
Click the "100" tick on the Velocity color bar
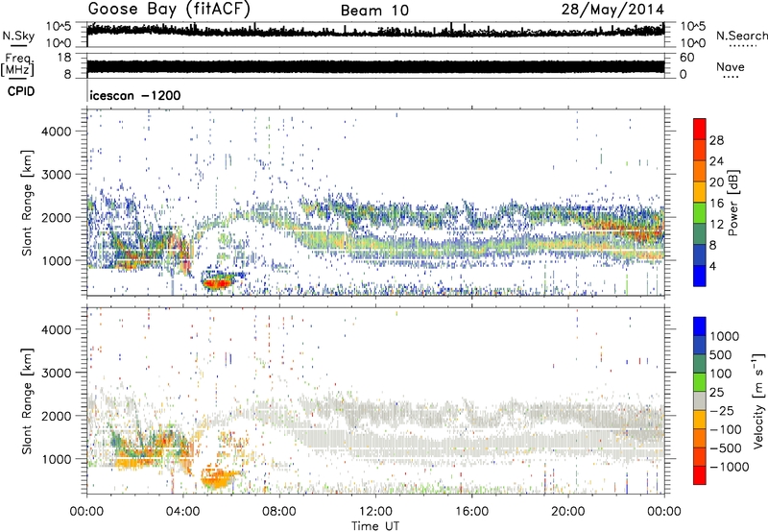(720, 374)
